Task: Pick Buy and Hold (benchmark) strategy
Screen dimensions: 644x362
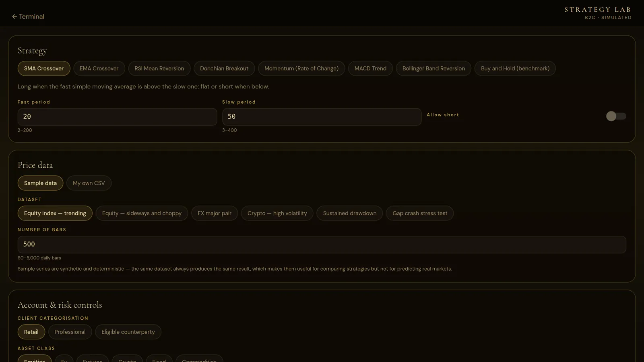Action: pyautogui.click(x=515, y=68)
